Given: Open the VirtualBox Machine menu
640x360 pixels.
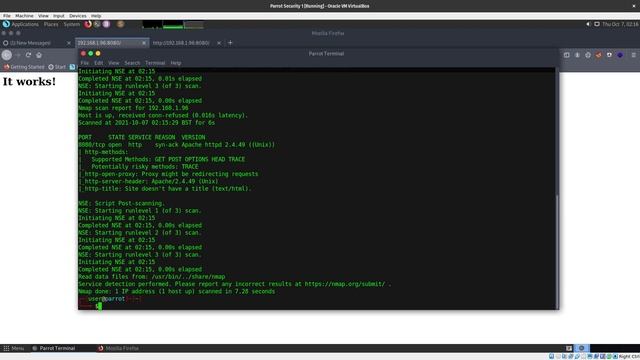Looking at the screenshot, I should coord(24,16).
